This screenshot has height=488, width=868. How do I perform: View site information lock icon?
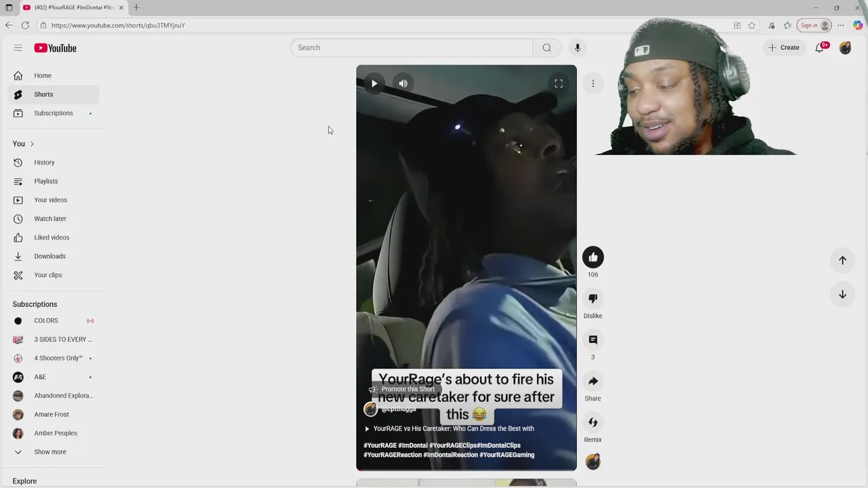43,25
